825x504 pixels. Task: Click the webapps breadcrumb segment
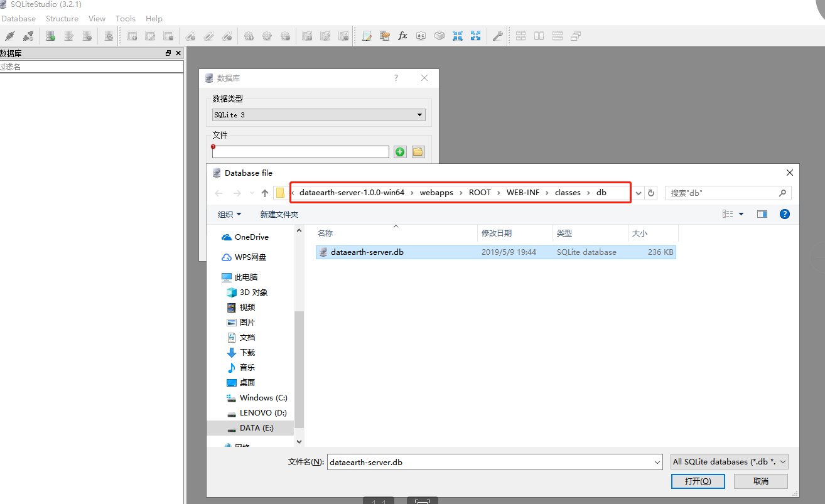[x=436, y=193]
